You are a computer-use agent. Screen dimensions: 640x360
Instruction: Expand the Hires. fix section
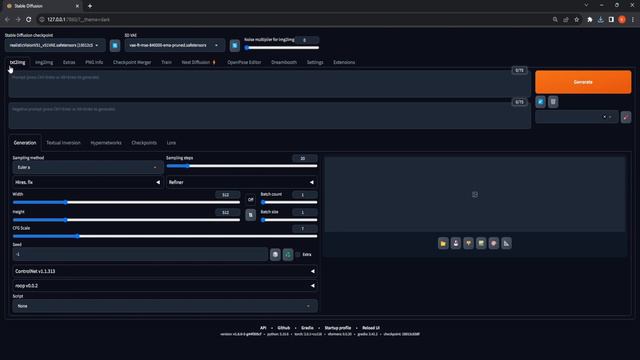point(87,182)
